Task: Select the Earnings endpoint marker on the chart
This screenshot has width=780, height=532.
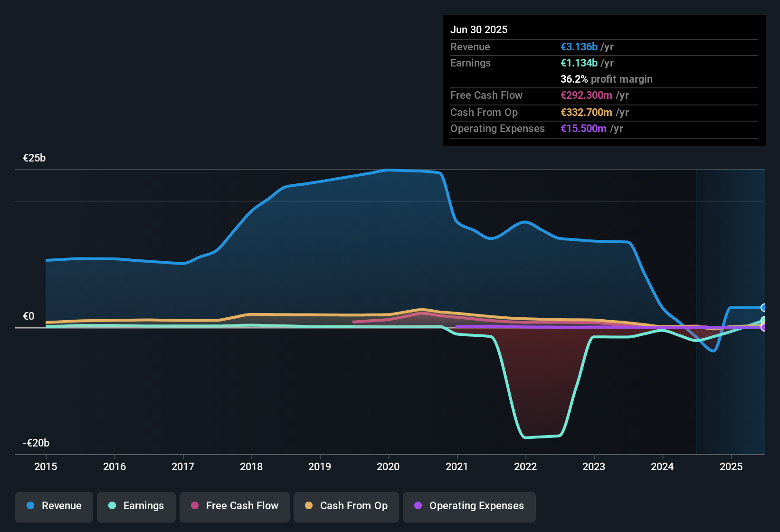Action: coord(763,319)
